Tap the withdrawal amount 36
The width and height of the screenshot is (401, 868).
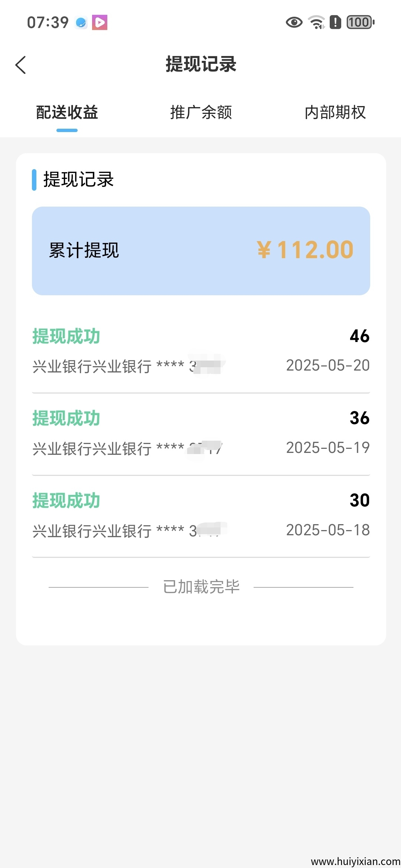coord(359,418)
